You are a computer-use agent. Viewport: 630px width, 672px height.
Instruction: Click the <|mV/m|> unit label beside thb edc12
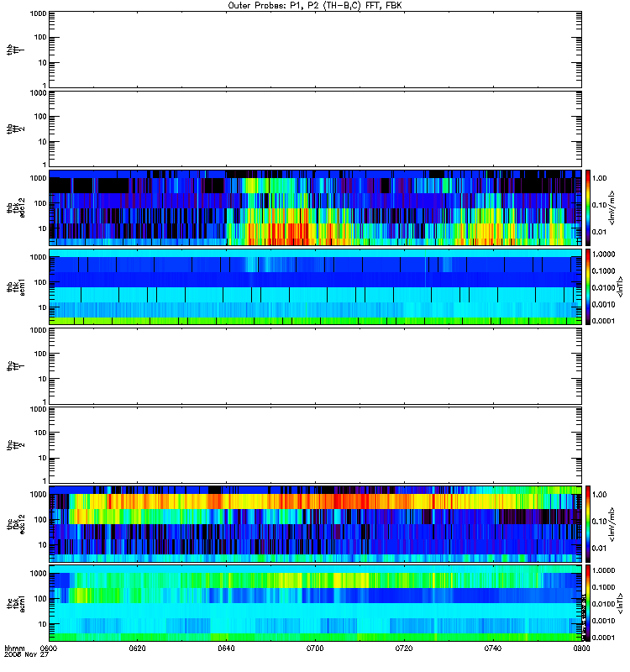coord(612,207)
